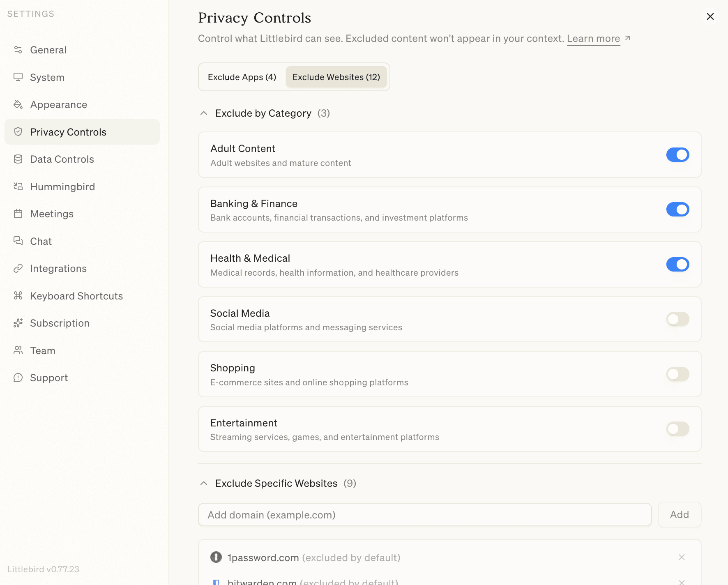
Task: Select the Chat bubble icon
Action: (18, 241)
